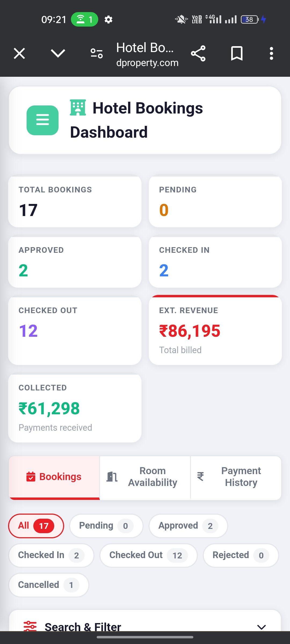
Task: Tap the settings gear in status bar
Action: coord(108,20)
